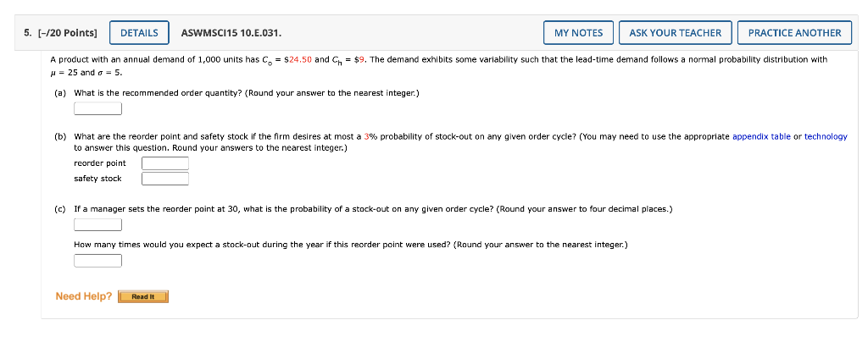Focus the expected yearly stock-outs input box
The height and width of the screenshot is (342, 868).
coord(97,260)
